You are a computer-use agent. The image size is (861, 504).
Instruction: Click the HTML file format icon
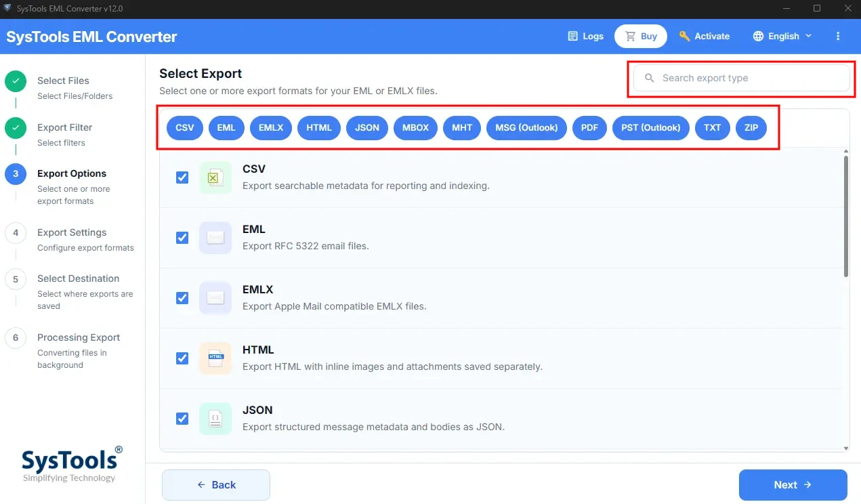coord(215,358)
